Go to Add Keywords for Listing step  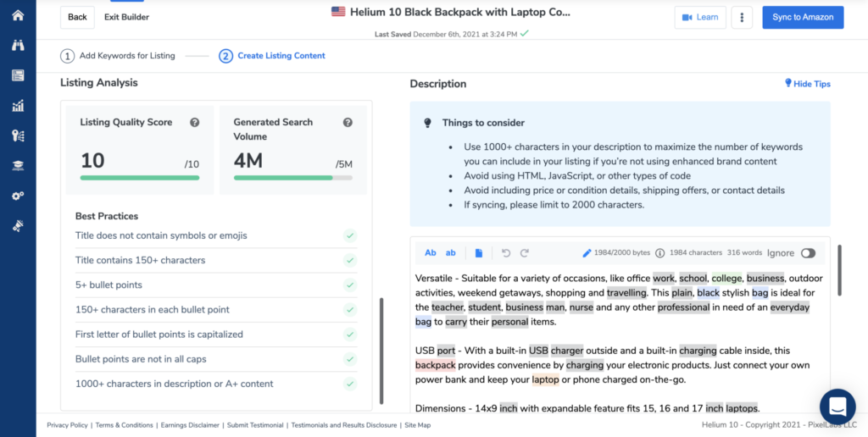118,56
